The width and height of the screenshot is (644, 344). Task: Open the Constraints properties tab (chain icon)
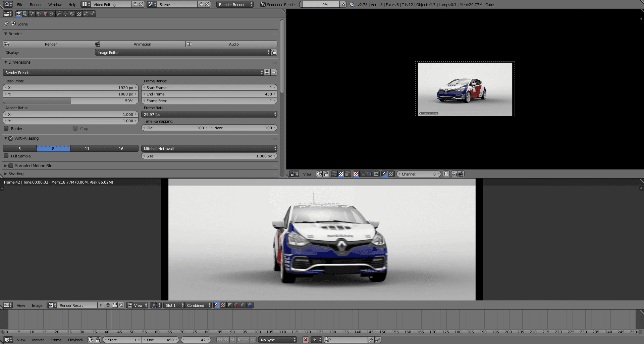[x=52, y=14]
